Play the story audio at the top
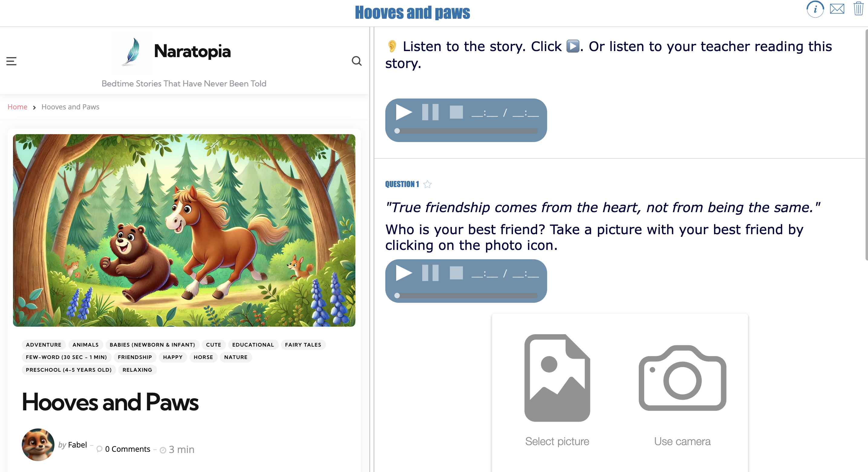This screenshot has height=472, width=868. [x=404, y=112]
